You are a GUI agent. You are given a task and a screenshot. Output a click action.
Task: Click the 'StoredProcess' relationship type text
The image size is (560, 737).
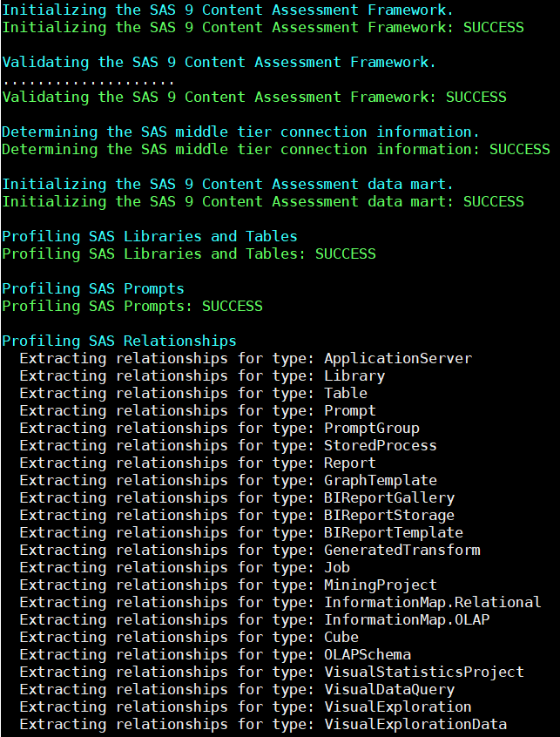pyautogui.click(x=381, y=445)
